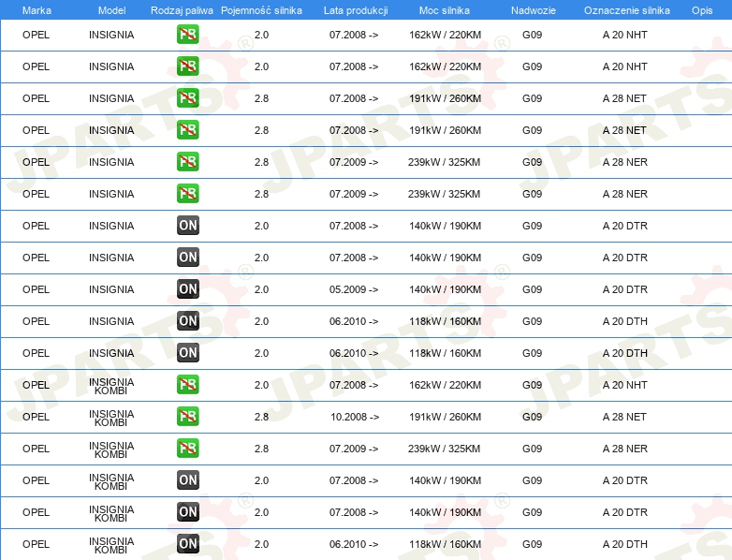
Task: Click the 191kW / 260KM cell in the 10.2008 row
Action: [x=445, y=417]
